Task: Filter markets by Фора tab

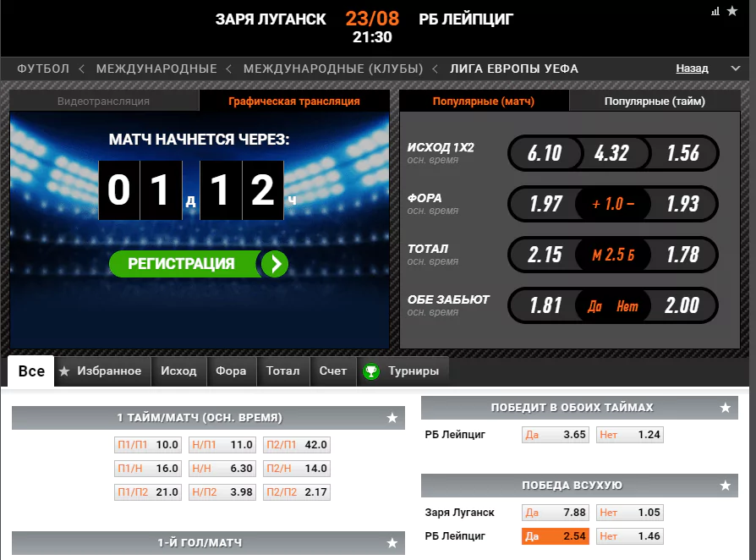Action: coord(231,371)
